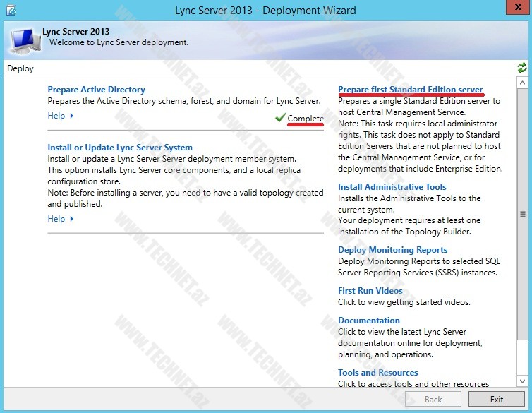Open First Run Videos

pos(370,291)
